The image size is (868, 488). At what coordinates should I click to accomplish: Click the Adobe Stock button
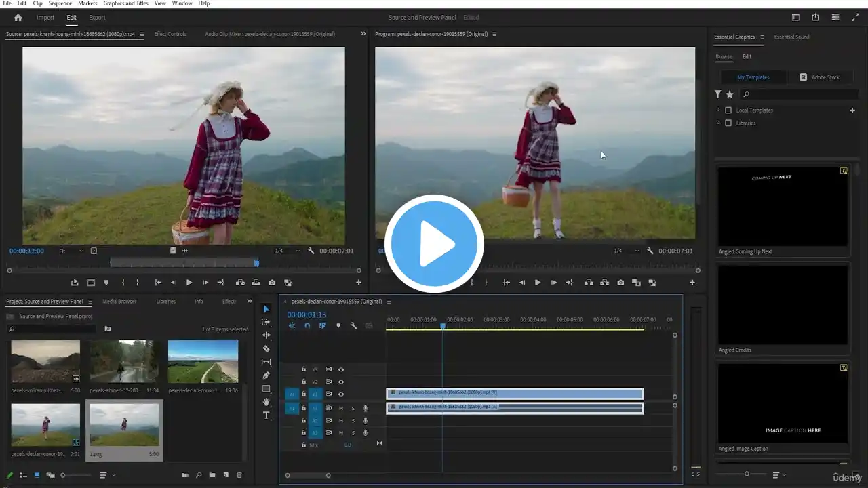819,77
